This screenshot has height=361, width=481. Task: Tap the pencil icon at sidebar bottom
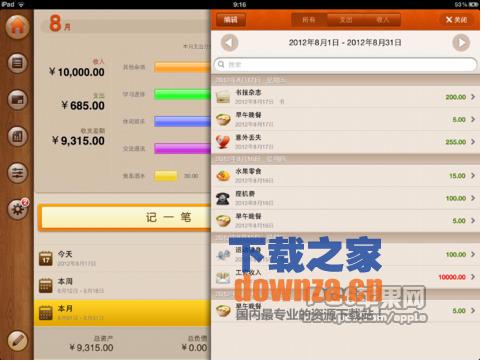point(17,340)
